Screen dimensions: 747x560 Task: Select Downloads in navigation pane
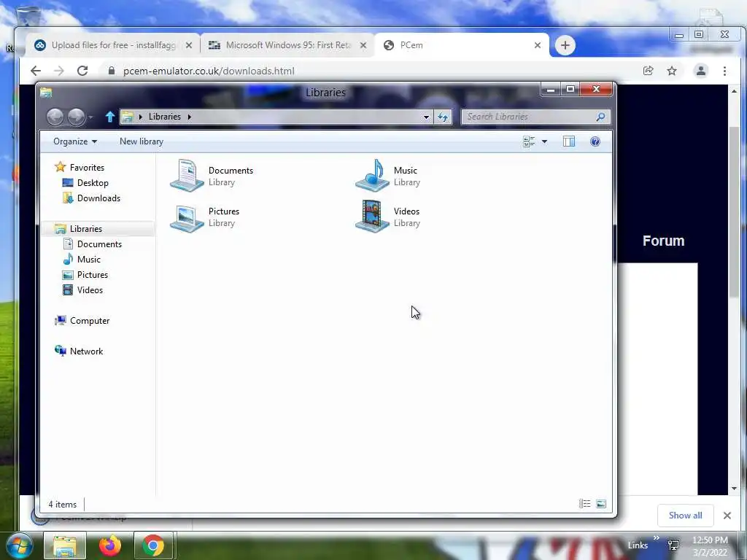click(98, 198)
